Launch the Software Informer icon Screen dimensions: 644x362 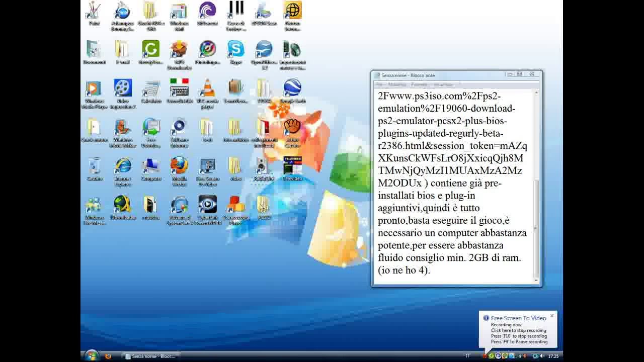(179, 133)
